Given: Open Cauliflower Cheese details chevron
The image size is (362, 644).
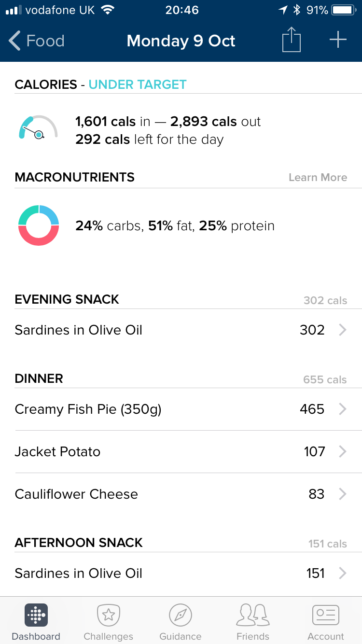Looking at the screenshot, I should [x=342, y=494].
